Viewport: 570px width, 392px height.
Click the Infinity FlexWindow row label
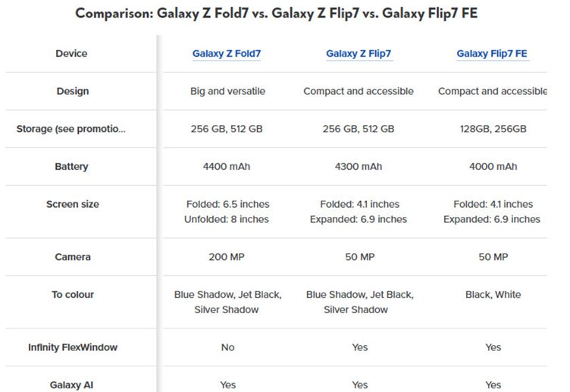tap(73, 347)
